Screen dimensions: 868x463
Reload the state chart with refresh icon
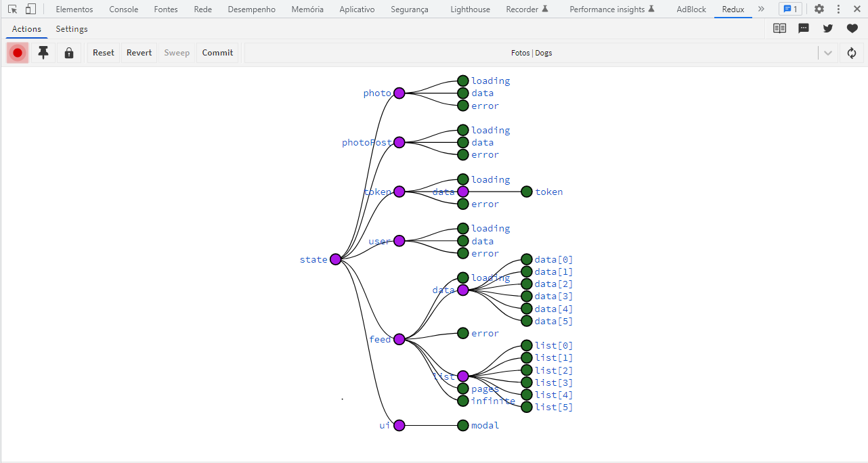point(851,52)
